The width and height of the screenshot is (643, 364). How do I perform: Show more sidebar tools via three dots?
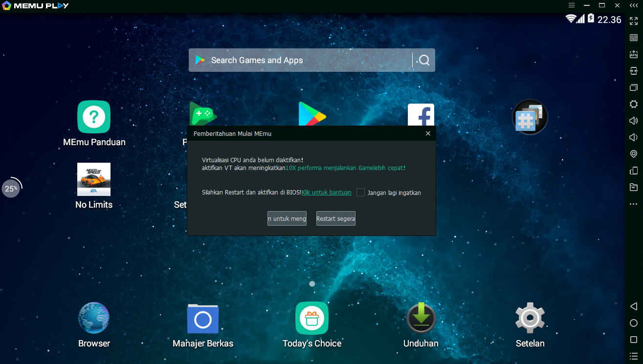tap(634, 204)
